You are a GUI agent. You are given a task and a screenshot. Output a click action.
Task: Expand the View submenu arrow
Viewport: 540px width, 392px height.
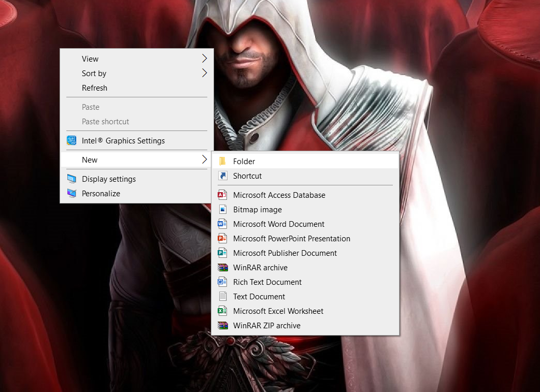coord(204,59)
